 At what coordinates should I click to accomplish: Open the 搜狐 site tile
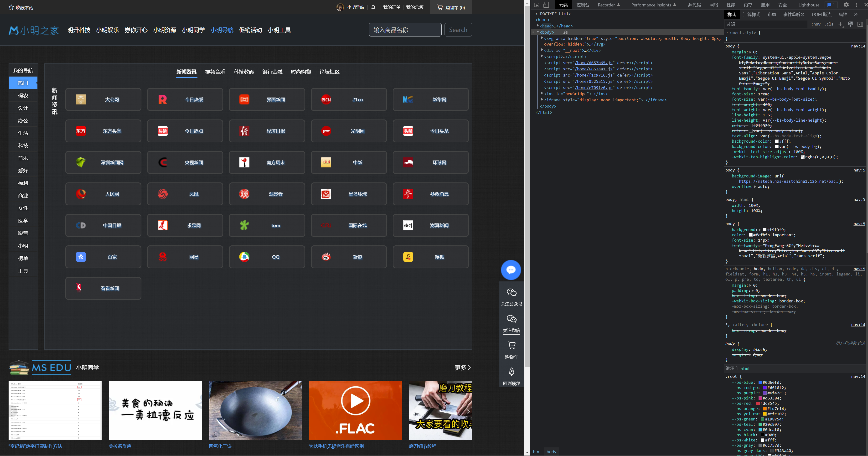point(431,257)
